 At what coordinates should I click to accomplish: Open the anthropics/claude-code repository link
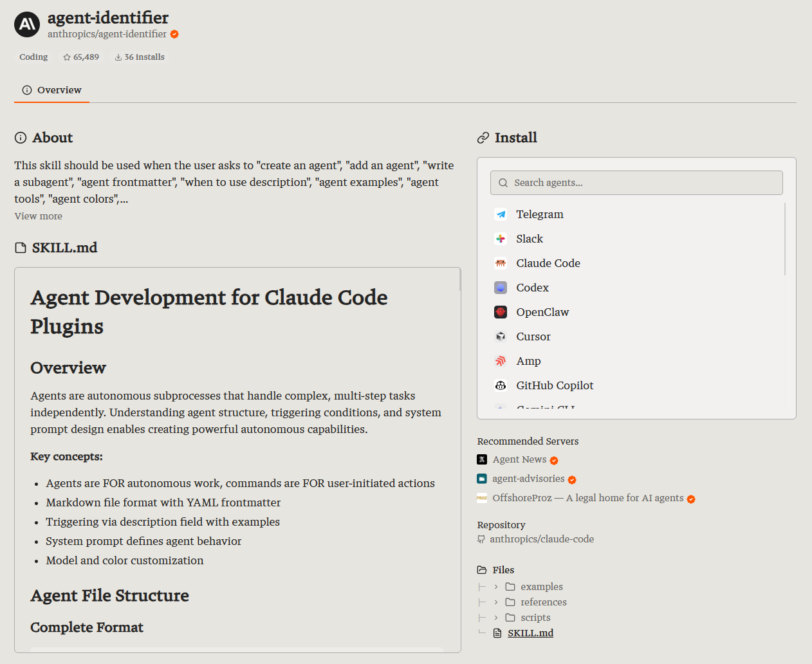click(x=542, y=539)
